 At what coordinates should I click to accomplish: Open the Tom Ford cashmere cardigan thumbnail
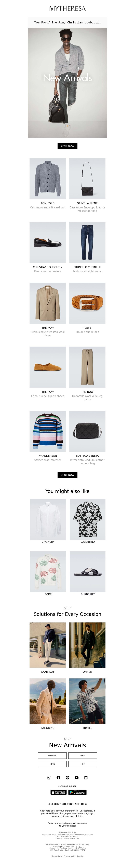click(x=48, y=179)
